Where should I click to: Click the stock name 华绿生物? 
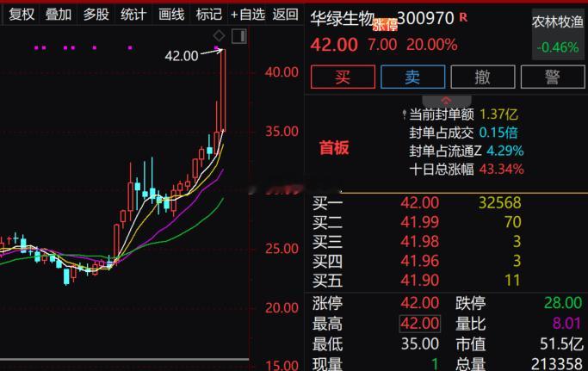(x=343, y=19)
